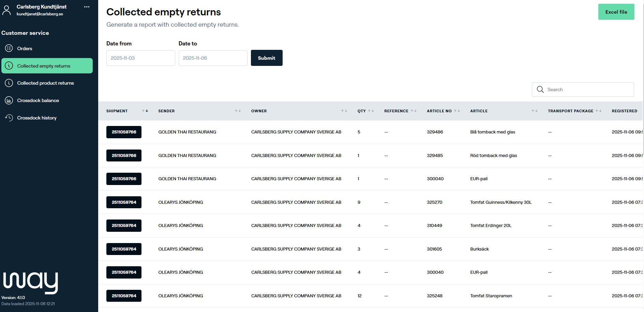644x312 pixels.
Task: Sort table by Shipment column arrows
Action: tap(145, 111)
